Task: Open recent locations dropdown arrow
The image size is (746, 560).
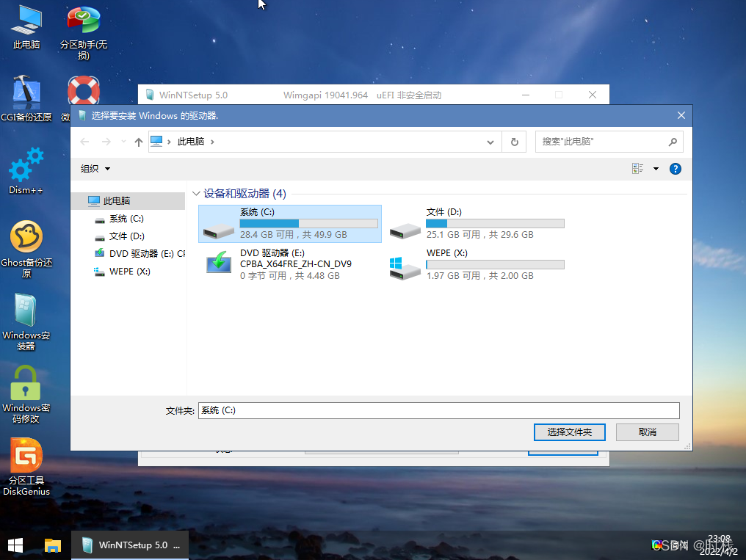Action: [123, 142]
